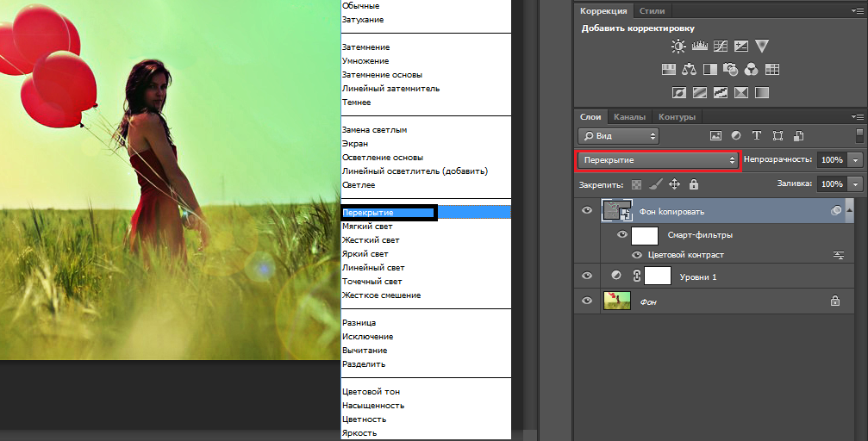This screenshot has height=441, width=868.
Task: Filter layers by adjustment layers icon
Action: 736,135
